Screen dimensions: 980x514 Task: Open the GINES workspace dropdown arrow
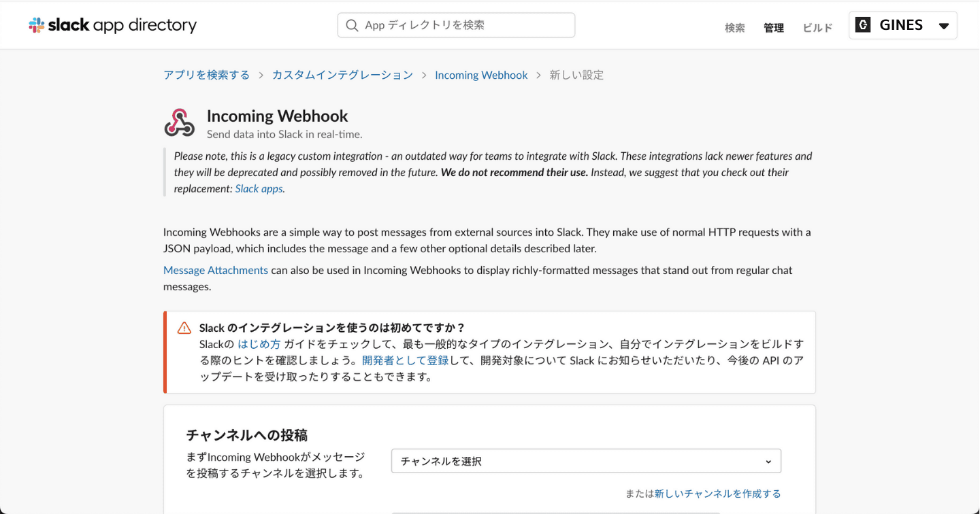[x=943, y=26]
